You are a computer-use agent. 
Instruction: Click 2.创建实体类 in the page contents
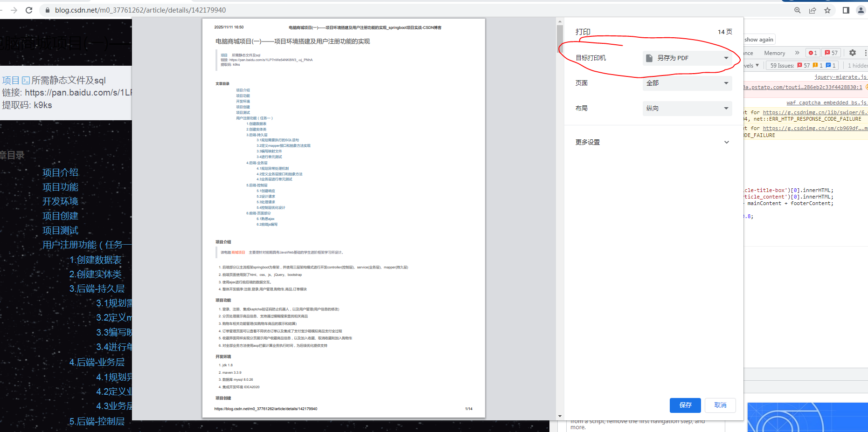[x=96, y=274]
